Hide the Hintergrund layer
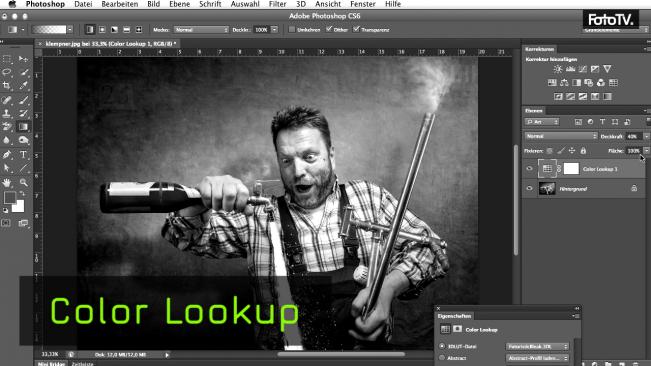 click(x=529, y=188)
